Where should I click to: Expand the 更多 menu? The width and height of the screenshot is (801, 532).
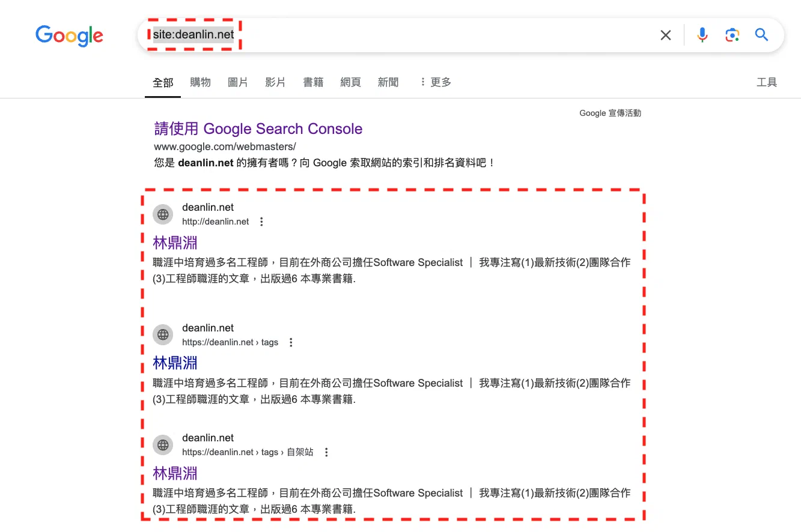(436, 82)
